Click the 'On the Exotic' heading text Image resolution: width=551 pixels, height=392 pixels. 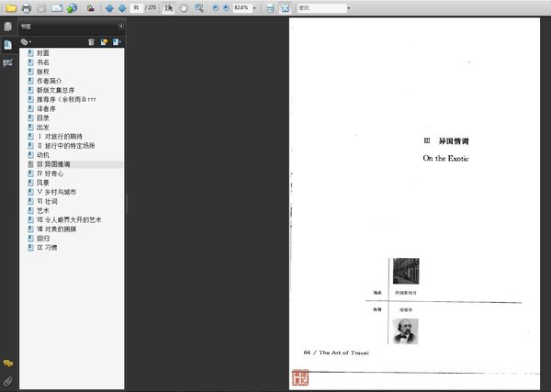pyautogui.click(x=445, y=159)
